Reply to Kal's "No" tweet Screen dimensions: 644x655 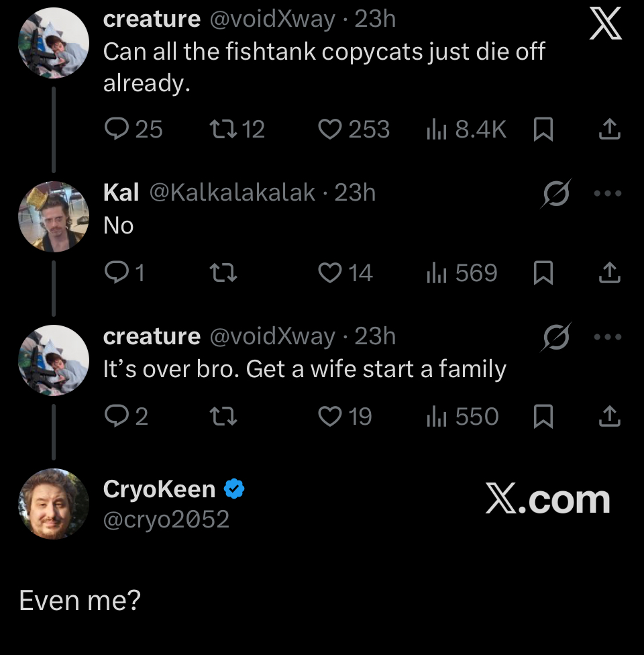118,273
